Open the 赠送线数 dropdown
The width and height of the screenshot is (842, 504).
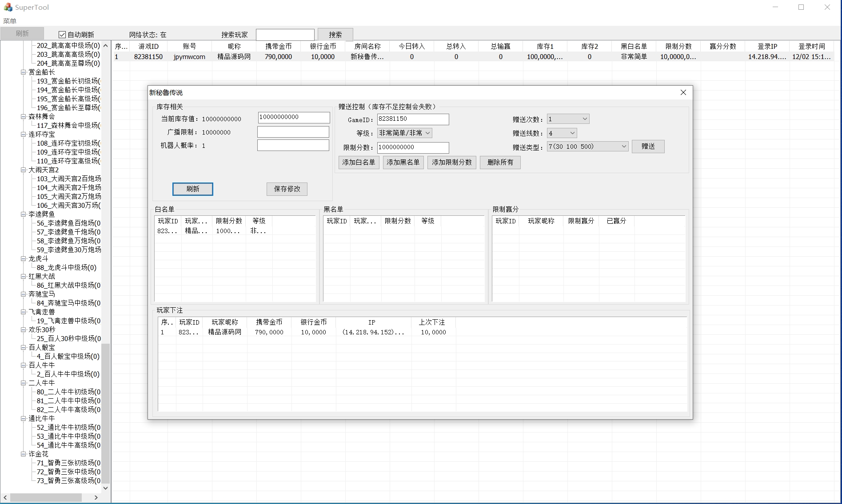click(x=562, y=133)
